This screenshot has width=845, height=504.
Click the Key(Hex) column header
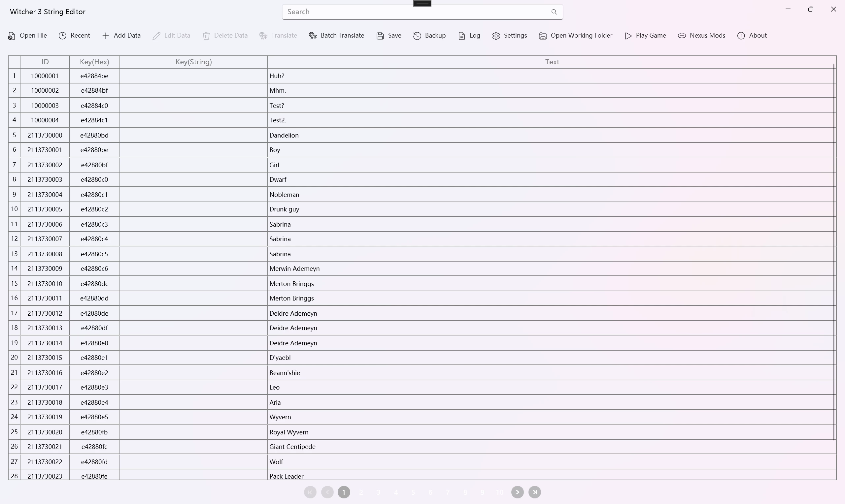(x=94, y=62)
